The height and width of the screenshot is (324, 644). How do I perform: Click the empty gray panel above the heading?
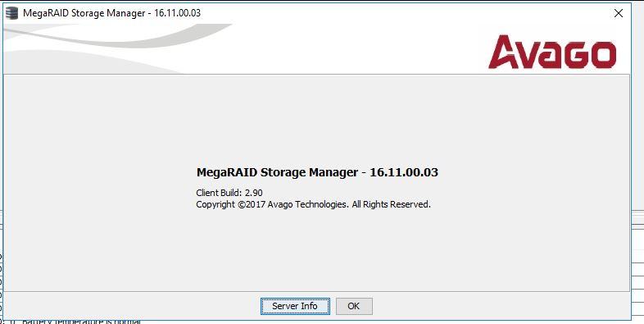(316, 119)
